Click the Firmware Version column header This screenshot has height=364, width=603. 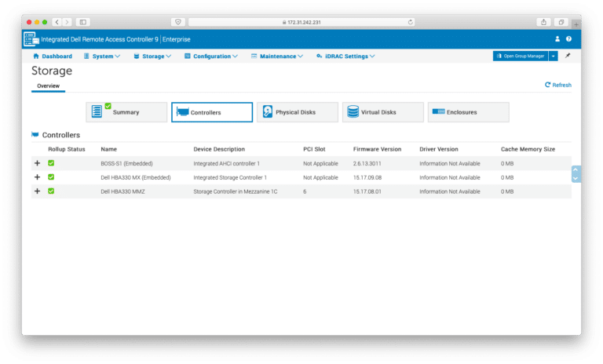tap(377, 149)
